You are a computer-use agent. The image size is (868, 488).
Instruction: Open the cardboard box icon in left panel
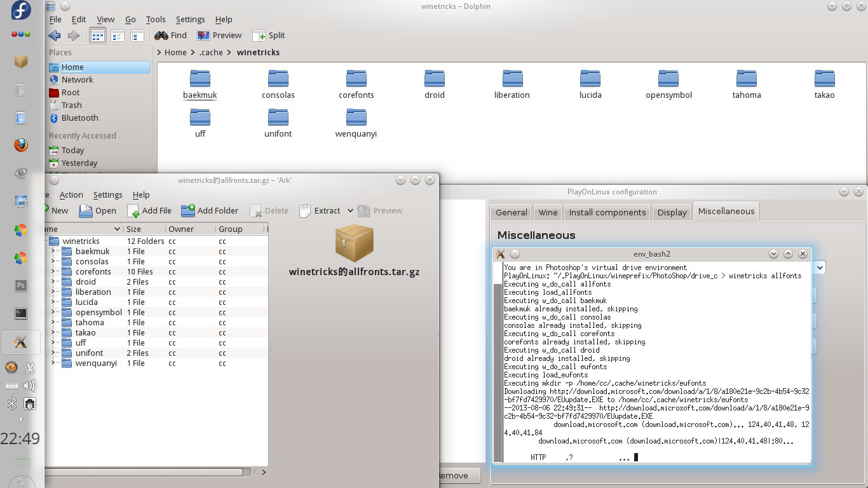tap(21, 62)
